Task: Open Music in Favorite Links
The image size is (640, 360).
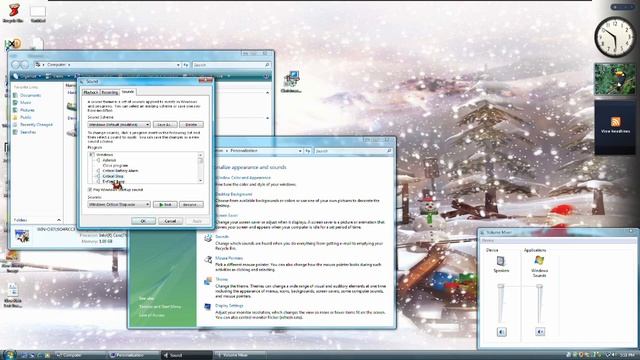Action: 26,103
